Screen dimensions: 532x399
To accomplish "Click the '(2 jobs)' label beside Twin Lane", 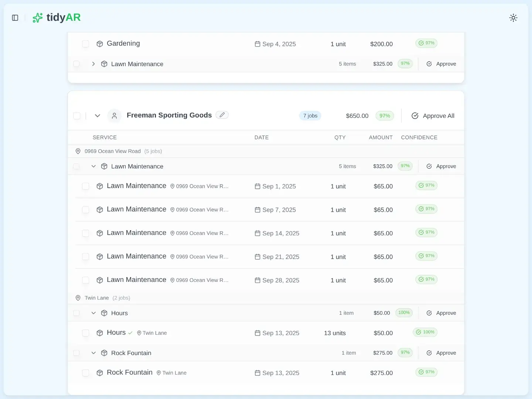I will [x=121, y=298].
